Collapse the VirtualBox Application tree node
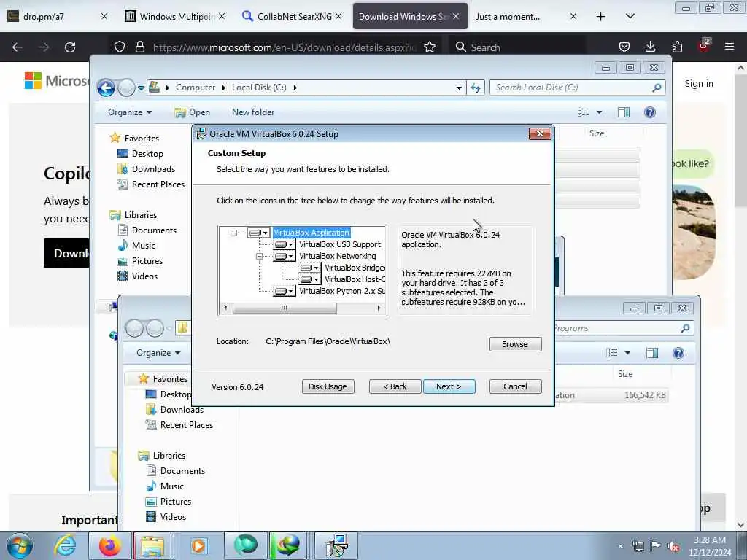This screenshot has height=560, width=747. pyautogui.click(x=233, y=233)
